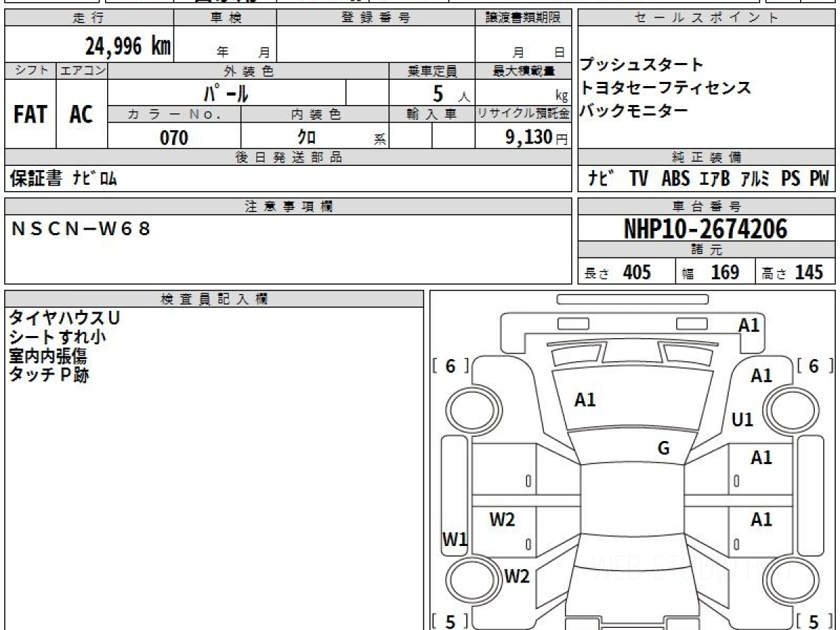
Task: Click the color number 070
Action: [174, 137]
